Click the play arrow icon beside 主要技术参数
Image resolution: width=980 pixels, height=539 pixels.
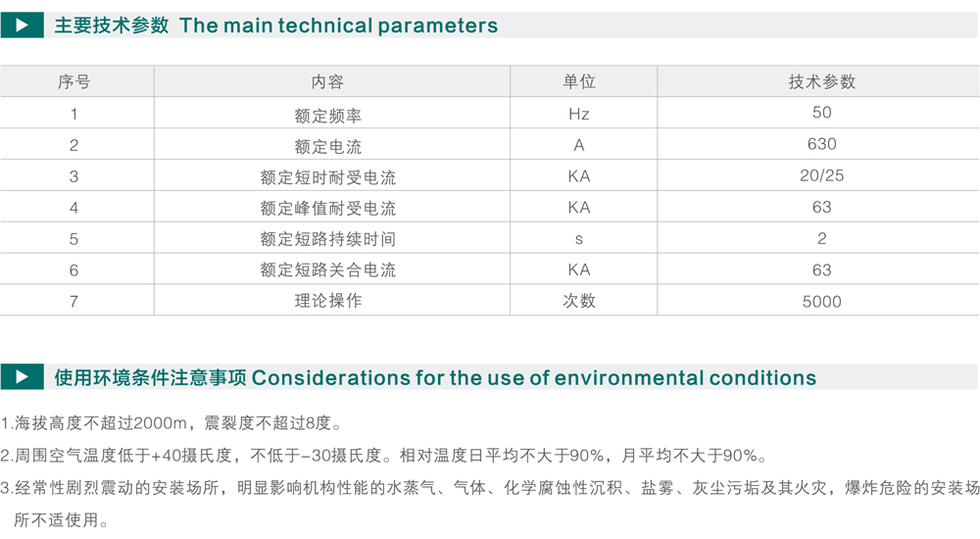coord(22,25)
